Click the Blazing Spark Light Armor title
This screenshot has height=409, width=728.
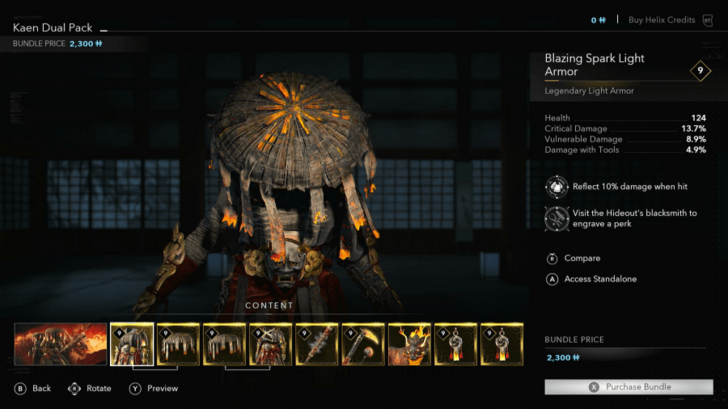click(594, 65)
